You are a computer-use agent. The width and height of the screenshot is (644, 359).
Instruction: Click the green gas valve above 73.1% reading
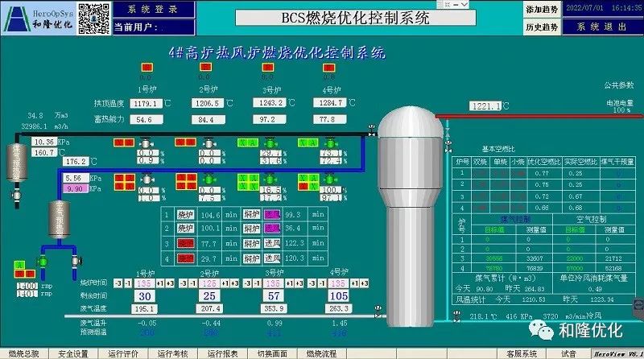coord(330,143)
